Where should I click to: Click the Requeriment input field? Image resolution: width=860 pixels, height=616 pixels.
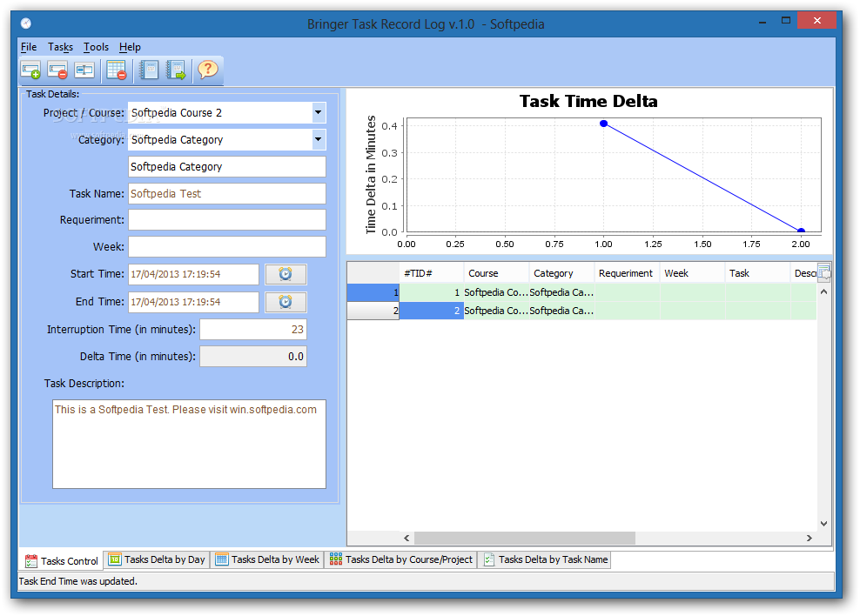click(227, 220)
